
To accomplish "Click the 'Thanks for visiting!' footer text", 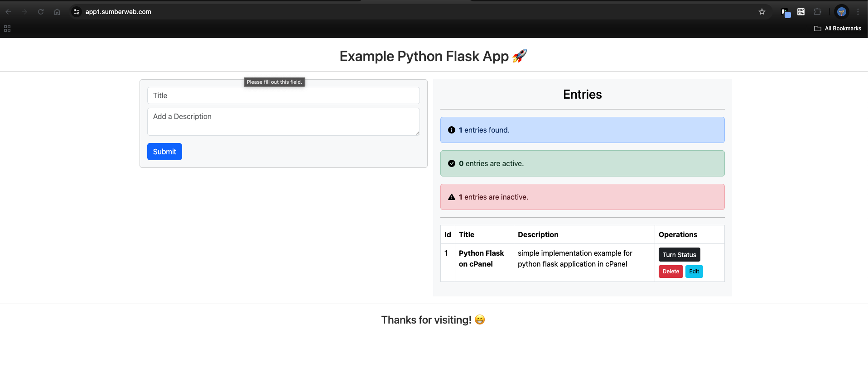I will click(x=426, y=320).
